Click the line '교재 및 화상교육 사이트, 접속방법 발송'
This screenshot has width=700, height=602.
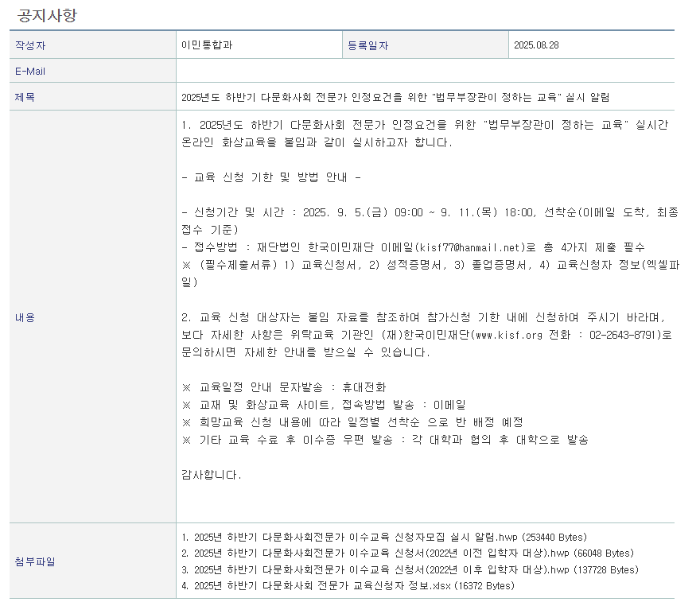[324, 405]
